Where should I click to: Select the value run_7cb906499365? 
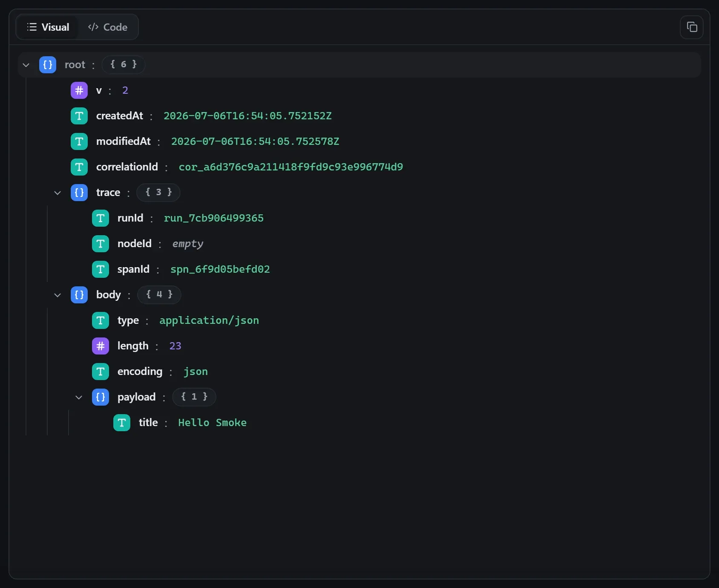[x=214, y=218]
